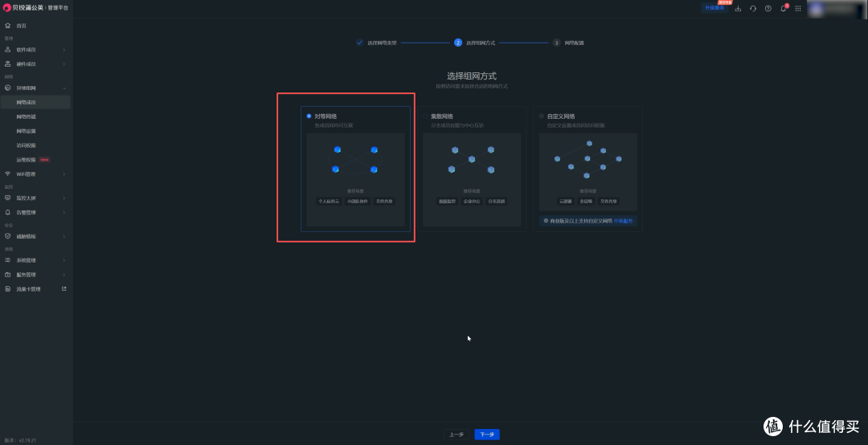Click step 2 选择组网方式 circle
The height and width of the screenshot is (445, 868).
click(x=458, y=43)
